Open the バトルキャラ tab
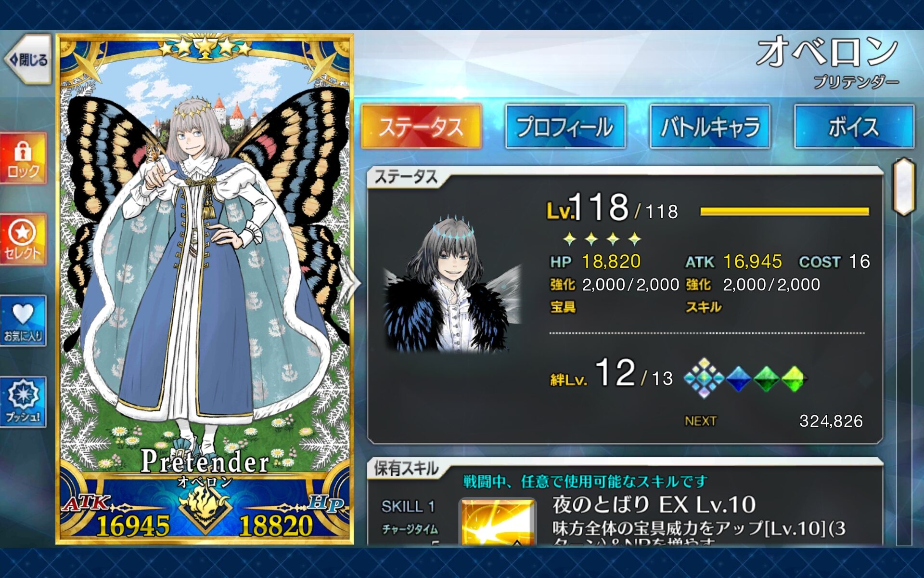 pos(710,127)
